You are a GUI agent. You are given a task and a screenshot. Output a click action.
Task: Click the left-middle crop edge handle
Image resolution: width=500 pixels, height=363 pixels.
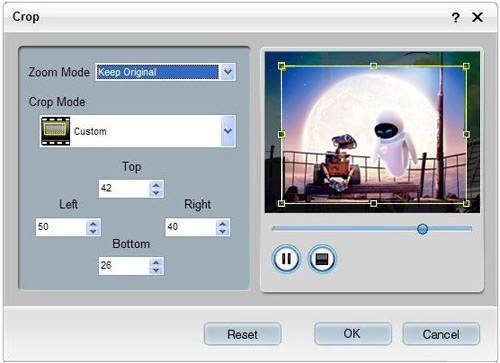pyautogui.click(x=282, y=134)
